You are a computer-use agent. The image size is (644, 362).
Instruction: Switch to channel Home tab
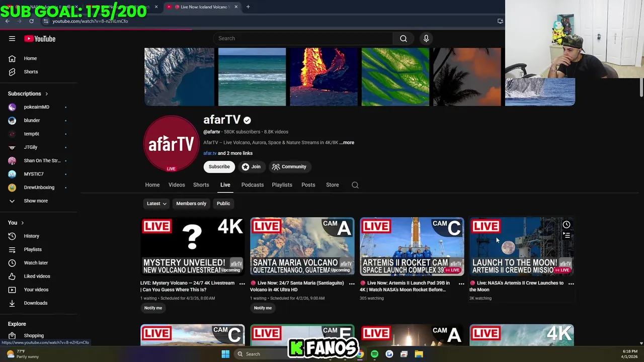point(152,185)
